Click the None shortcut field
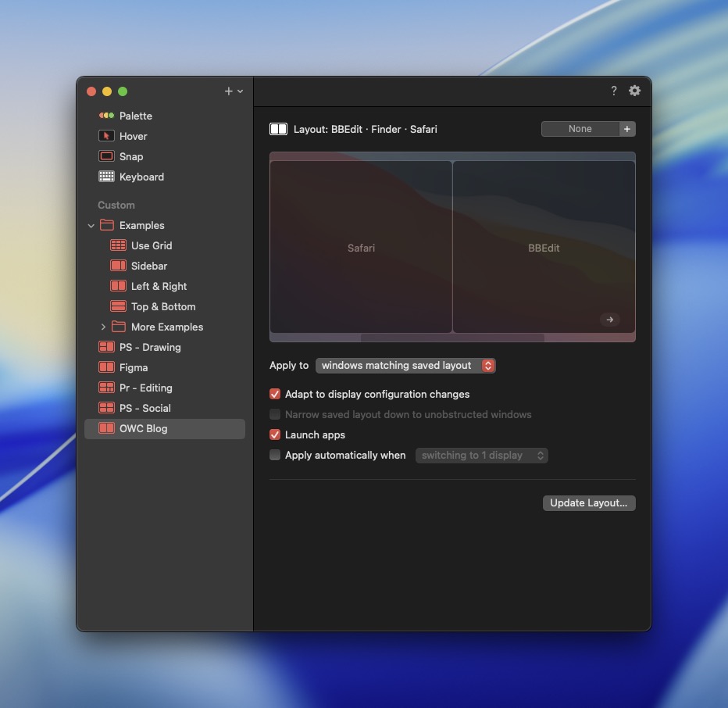This screenshot has height=708, width=728. (580, 129)
